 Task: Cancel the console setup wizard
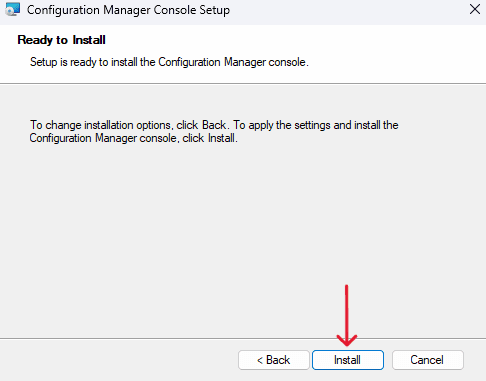[428, 360]
